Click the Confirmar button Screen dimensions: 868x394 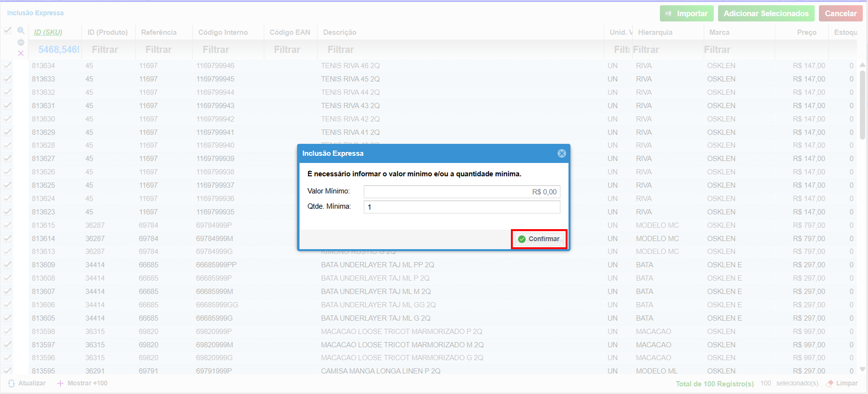point(539,239)
